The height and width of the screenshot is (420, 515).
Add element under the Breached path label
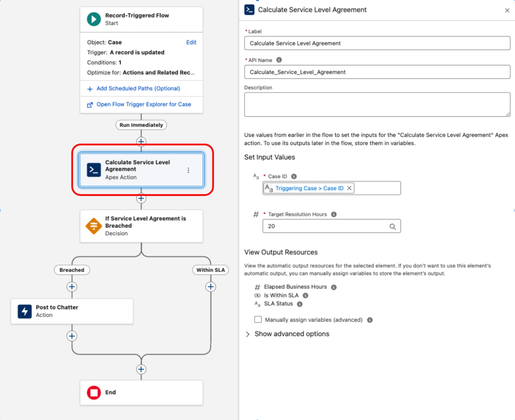pyautogui.click(x=72, y=286)
